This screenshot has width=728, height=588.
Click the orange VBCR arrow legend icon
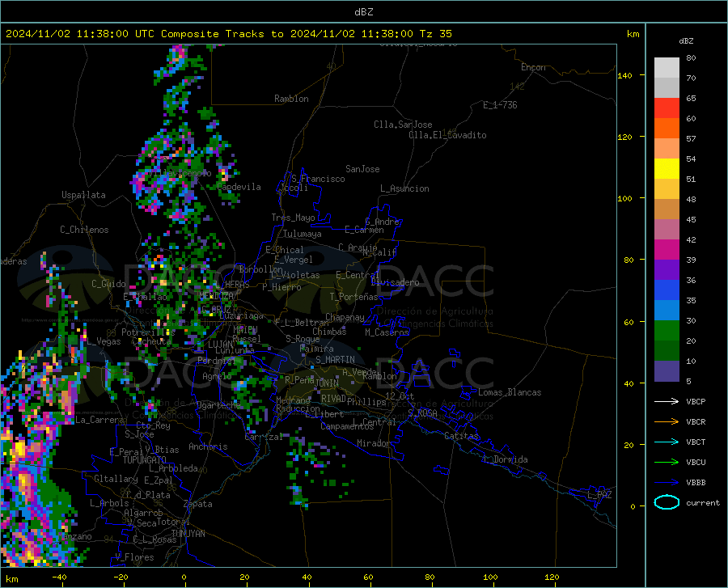pyautogui.click(x=667, y=422)
